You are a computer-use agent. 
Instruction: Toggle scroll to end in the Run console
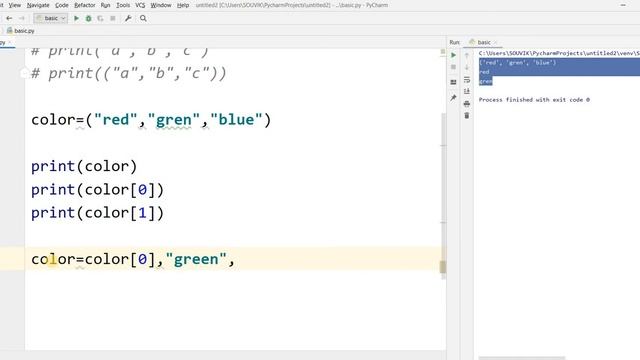tap(467, 91)
